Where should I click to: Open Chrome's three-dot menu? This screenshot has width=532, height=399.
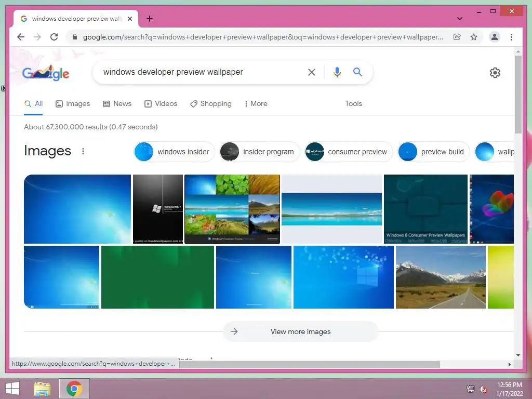click(x=511, y=37)
